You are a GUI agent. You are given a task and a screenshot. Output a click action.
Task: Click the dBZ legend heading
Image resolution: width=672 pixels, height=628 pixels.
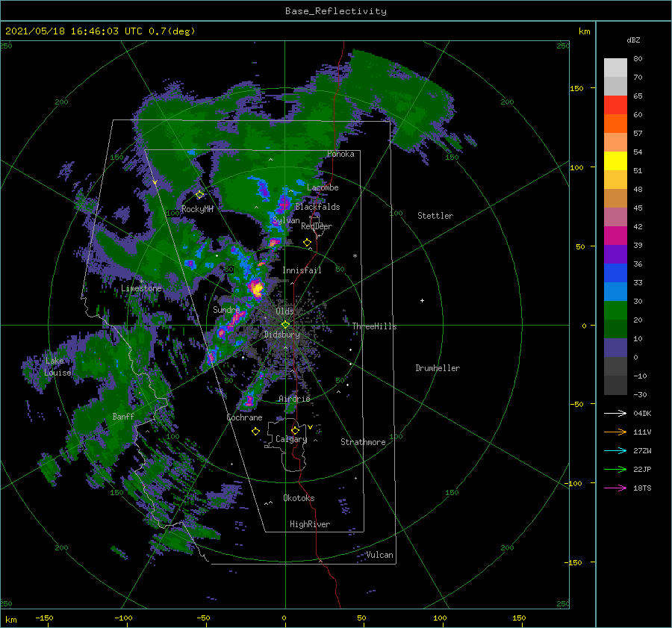pos(633,40)
